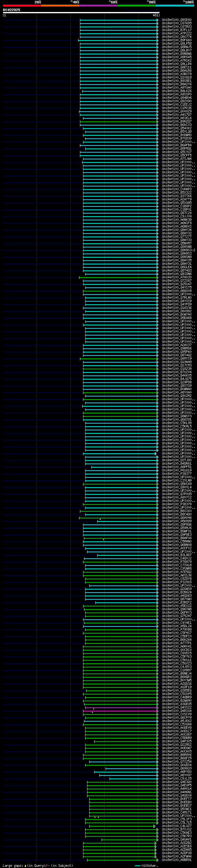The image size is (197, 868).
Task: Open hit UniRef100_Q54XK2
Action: tap(176, 128)
